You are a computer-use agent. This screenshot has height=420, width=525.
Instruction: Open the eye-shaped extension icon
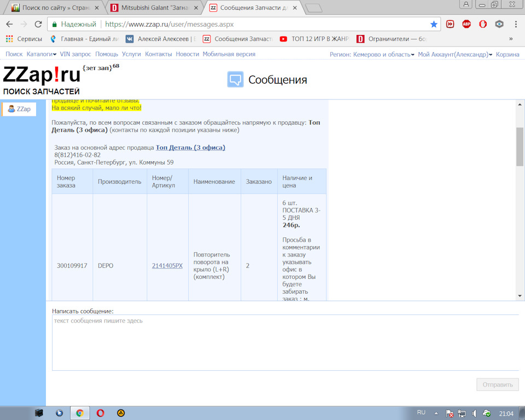coord(499,24)
